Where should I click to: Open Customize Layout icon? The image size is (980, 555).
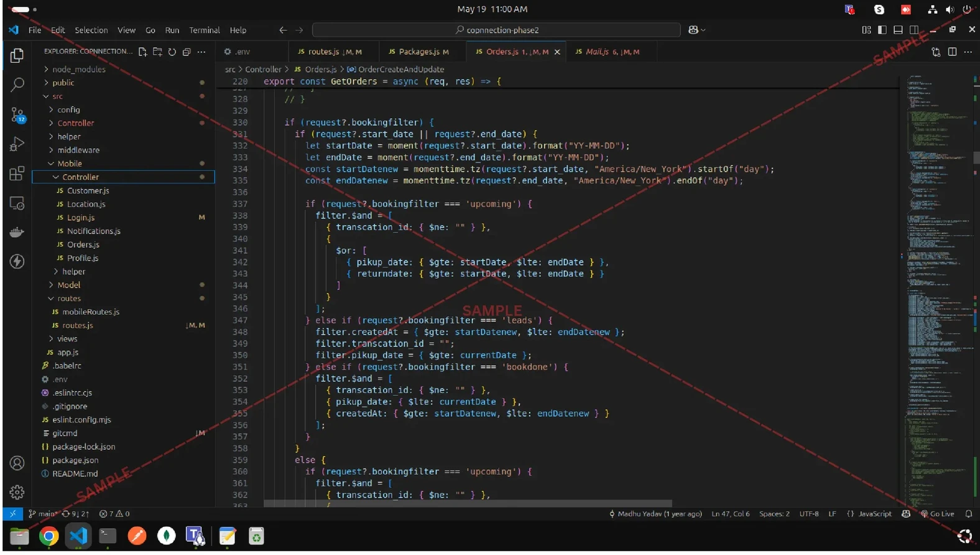point(866,30)
